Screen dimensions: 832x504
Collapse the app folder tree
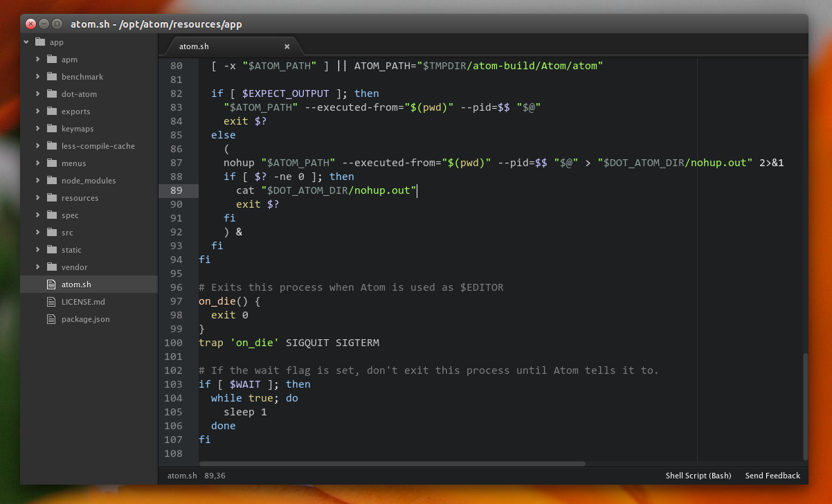click(x=26, y=42)
